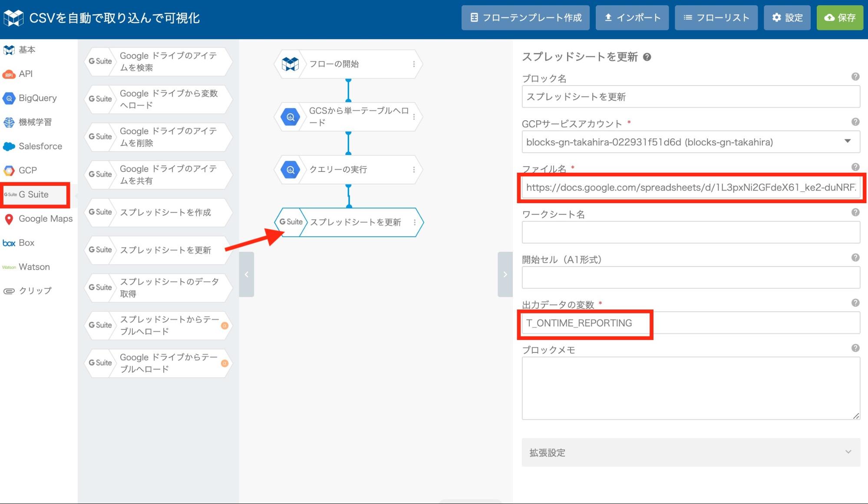This screenshot has width=868, height=504.
Task: Open menu dots on canvas スプレッドシートを更新 block
Action: (x=415, y=222)
